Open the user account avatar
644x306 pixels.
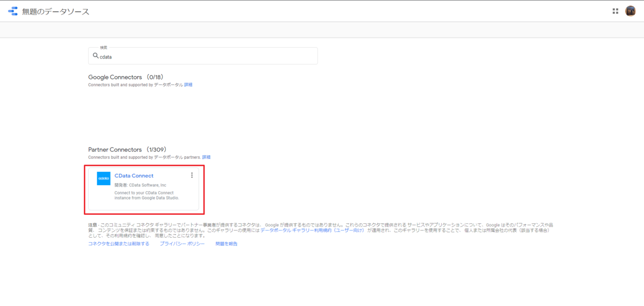click(631, 11)
